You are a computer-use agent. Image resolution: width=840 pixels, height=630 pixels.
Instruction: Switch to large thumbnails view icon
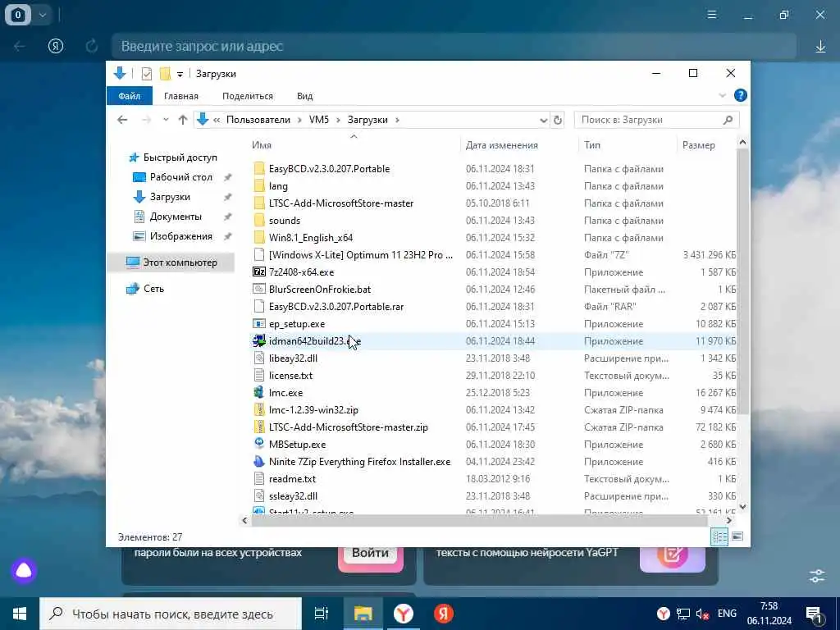(x=737, y=536)
